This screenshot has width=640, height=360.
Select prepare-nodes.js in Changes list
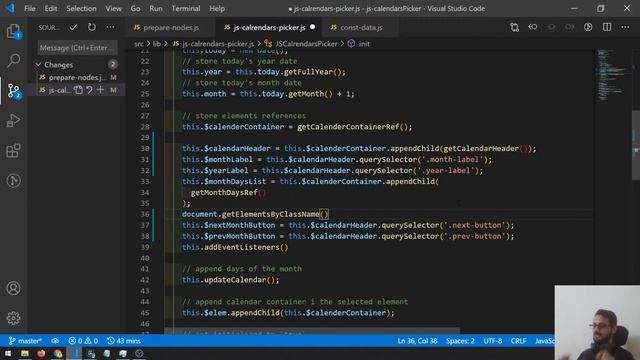[x=78, y=77]
